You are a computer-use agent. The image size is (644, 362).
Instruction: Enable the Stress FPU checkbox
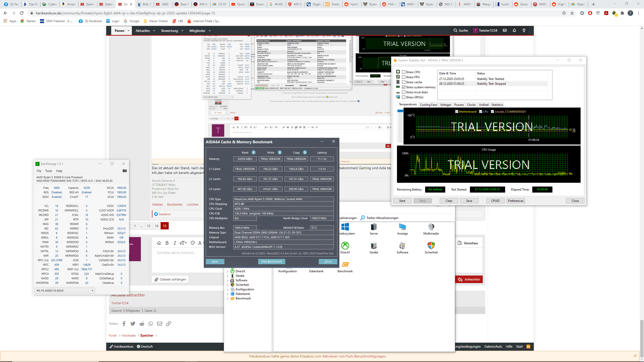[x=404, y=77]
